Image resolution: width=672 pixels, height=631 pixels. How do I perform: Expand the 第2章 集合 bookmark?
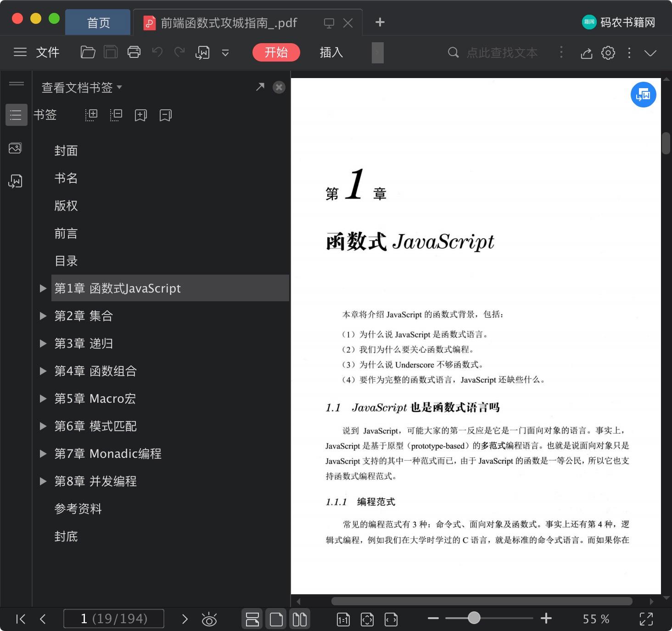(43, 316)
